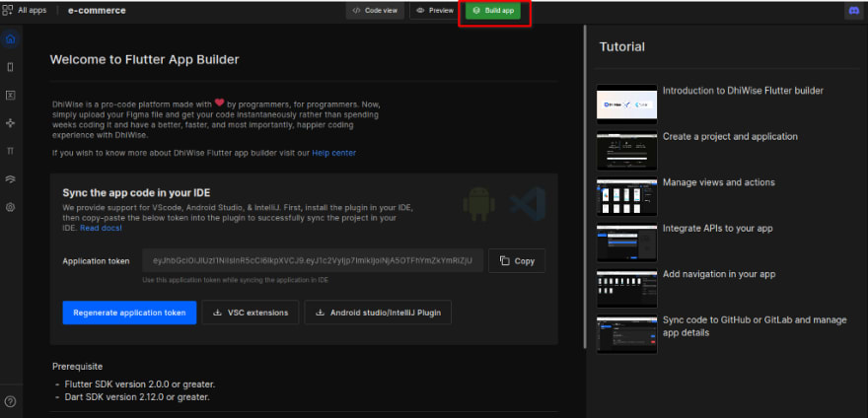Download VSC extensions
868x418 pixels.
251,313
